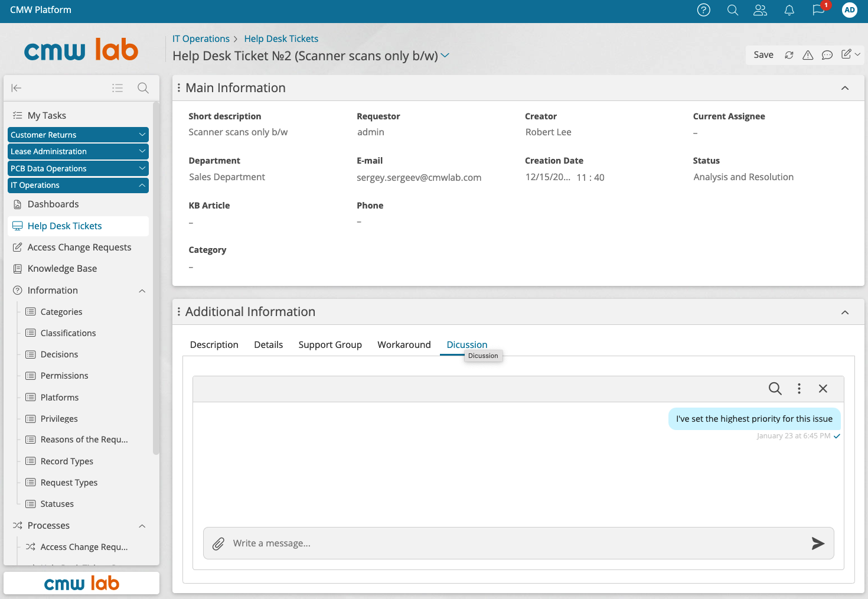
Task: Click the sidebar vertical scrollbar
Action: click(156, 278)
